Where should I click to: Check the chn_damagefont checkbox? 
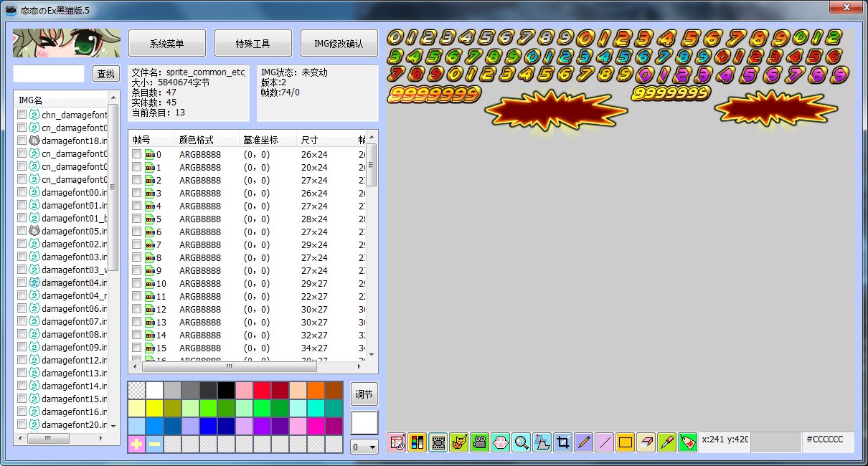pyautogui.click(x=22, y=115)
